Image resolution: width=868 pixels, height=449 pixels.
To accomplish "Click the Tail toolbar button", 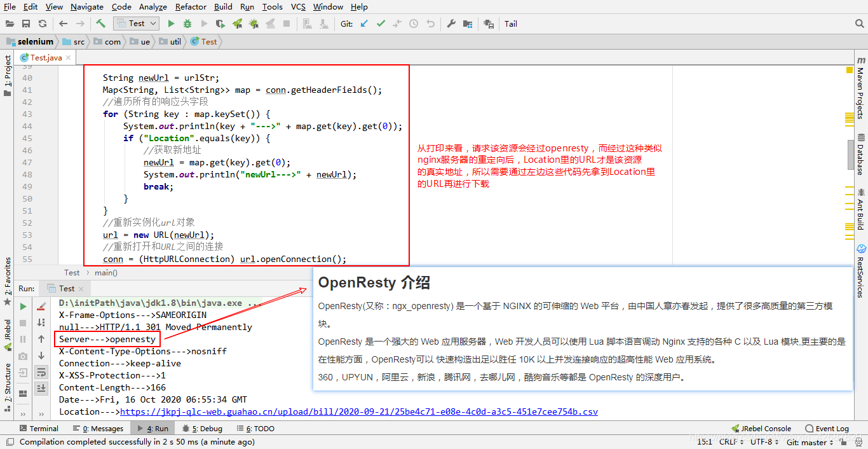I will (511, 24).
